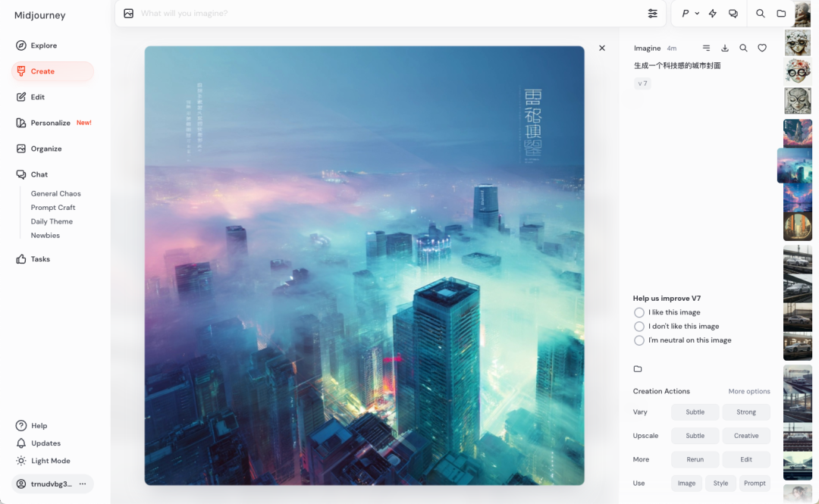The width and height of the screenshot is (819, 504).
Task: Click the Rerun button
Action: point(695,459)
